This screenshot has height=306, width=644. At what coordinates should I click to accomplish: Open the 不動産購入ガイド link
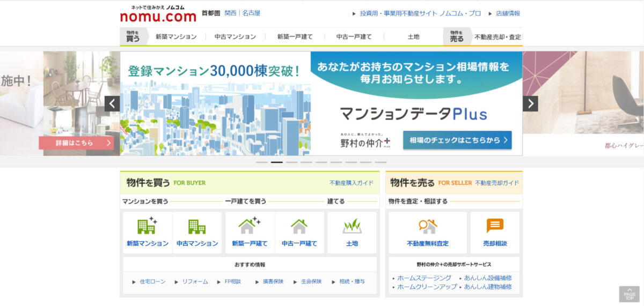[x=352, y=183]
